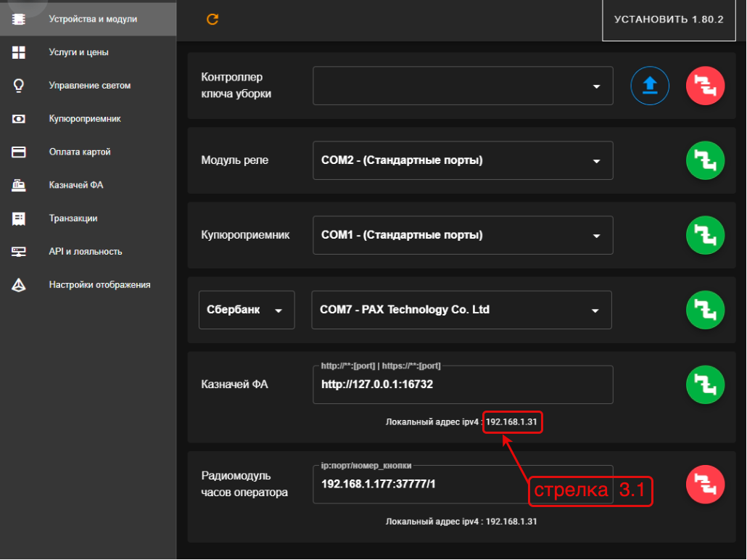
Task: Click Казначей ФА URL input field
Action: pyautogui.click(x=463, y=384)
